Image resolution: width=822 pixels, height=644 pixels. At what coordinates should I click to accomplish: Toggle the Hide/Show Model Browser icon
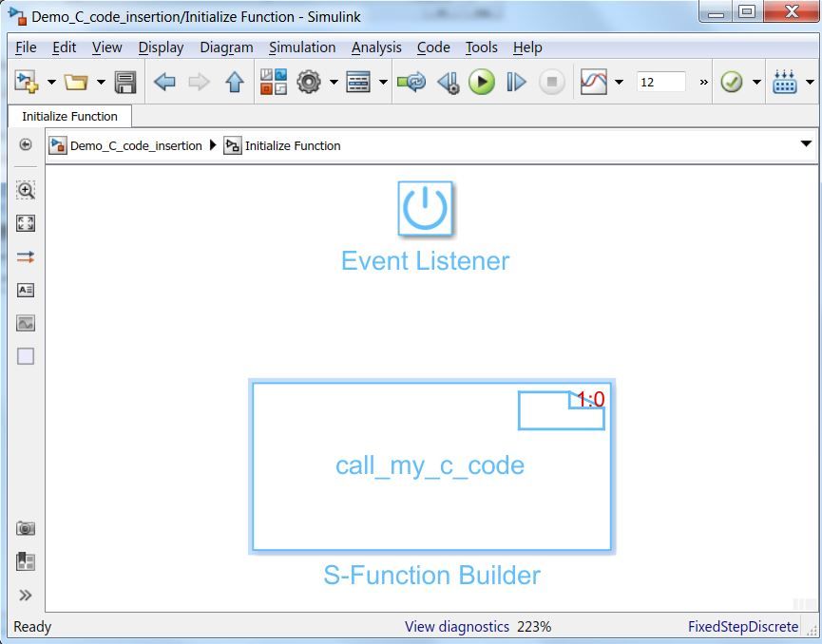[25, 144]
